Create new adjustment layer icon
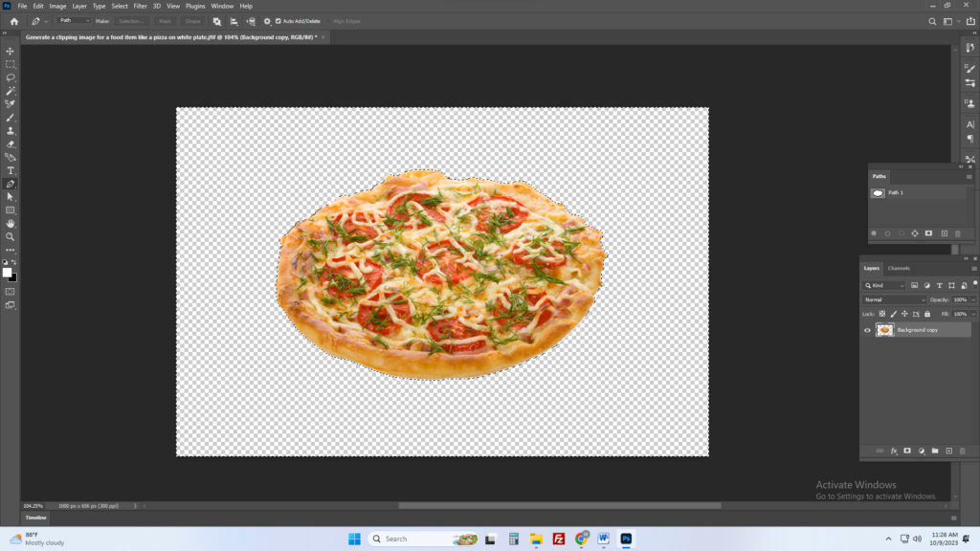Image resolution: width=980 pixels, height=551 pixels. 922,452
